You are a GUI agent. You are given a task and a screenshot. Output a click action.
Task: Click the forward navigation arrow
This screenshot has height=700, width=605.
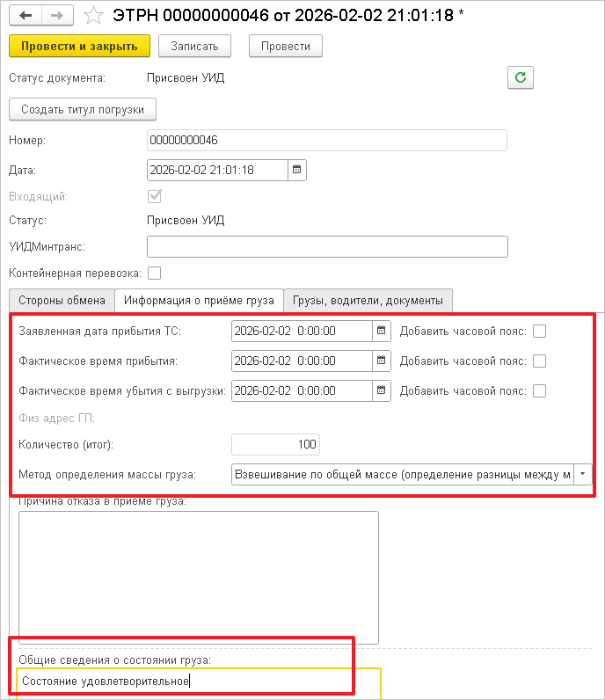coord(55,16)
